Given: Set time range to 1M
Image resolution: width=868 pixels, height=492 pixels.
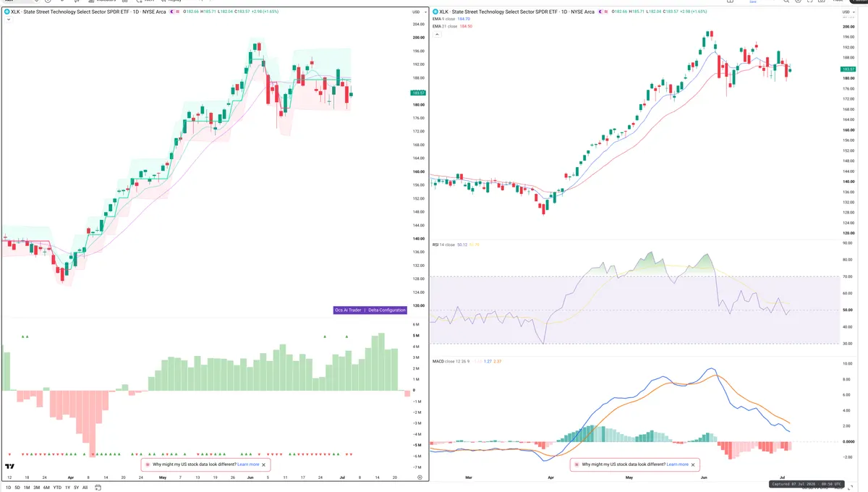Looking at the screenshot, I should pyautogui.click(x=27, y=488).
